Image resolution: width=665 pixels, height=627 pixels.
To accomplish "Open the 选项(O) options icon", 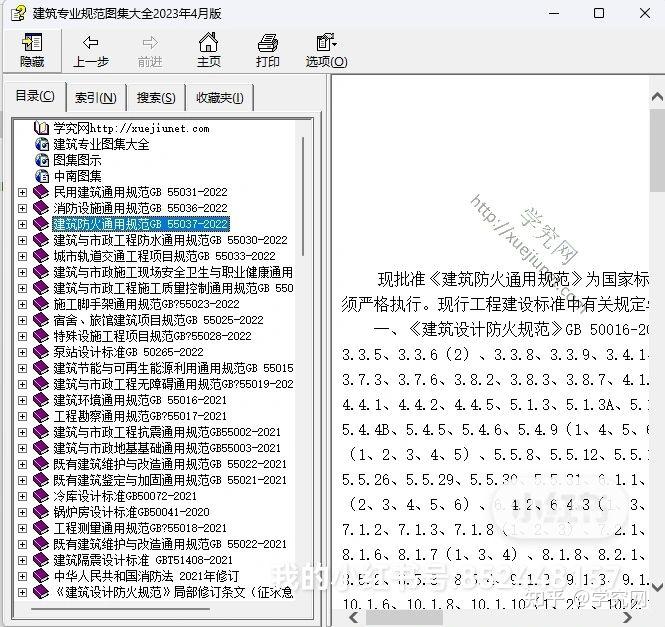I will [x=326, y=42].
